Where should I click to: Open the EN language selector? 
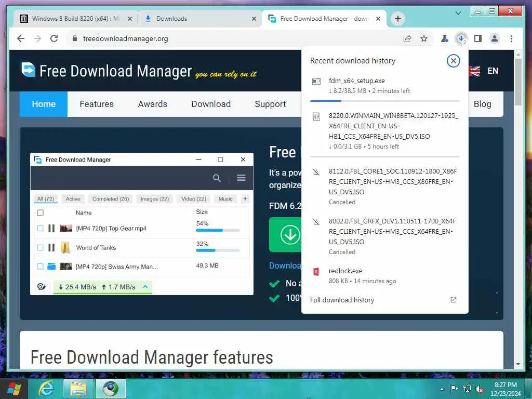(493, 71)
